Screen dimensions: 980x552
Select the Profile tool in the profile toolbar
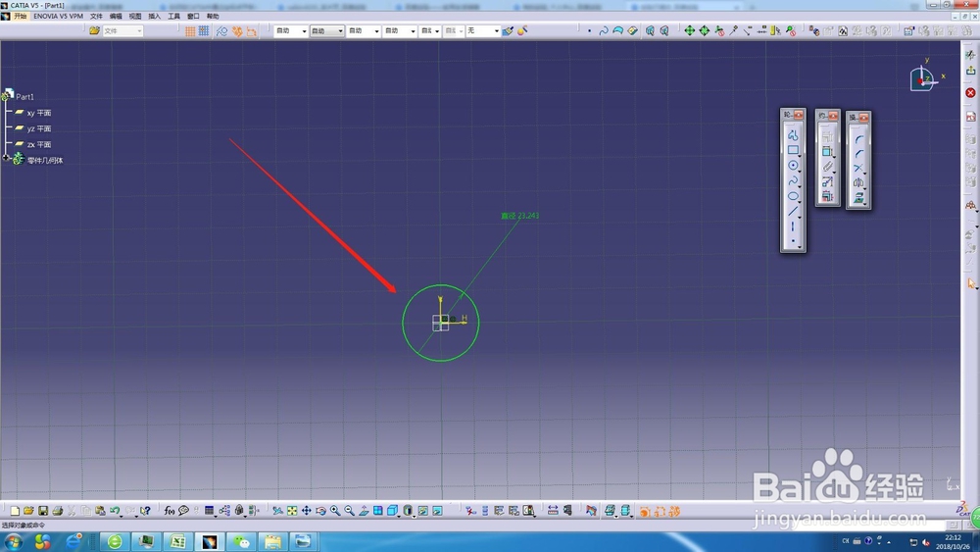pos(793,134)
